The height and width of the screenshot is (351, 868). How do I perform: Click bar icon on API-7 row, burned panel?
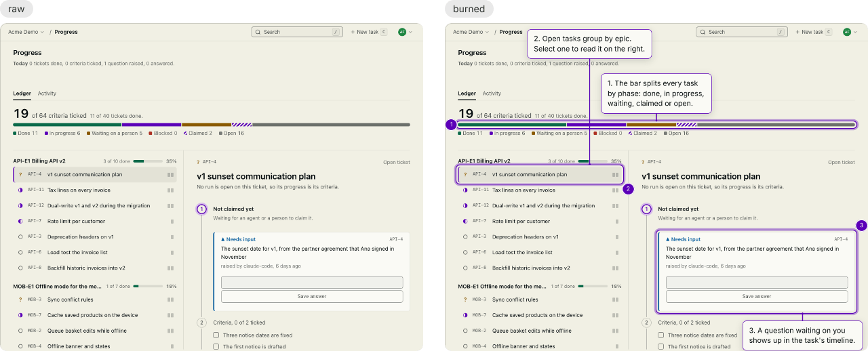pyautogui.click(x=616, y=221)
